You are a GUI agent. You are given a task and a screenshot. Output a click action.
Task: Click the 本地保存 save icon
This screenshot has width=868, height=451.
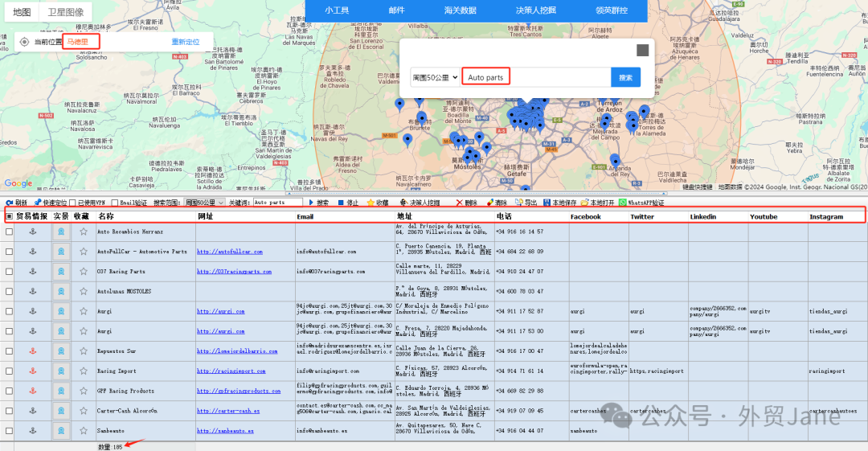click(x=547, y=203)
